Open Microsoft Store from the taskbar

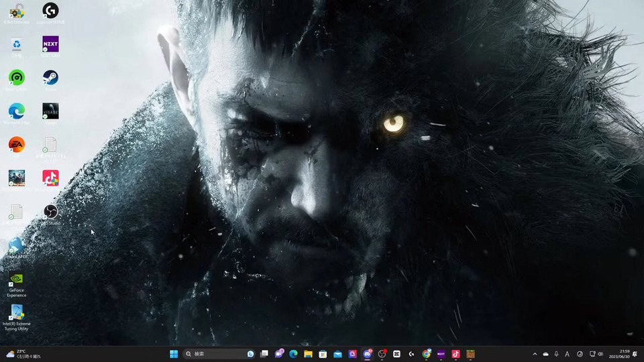pyautogui.click(x=323, y=354)
